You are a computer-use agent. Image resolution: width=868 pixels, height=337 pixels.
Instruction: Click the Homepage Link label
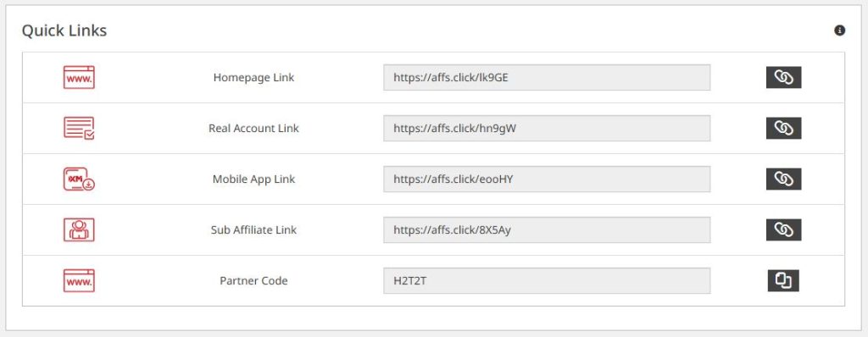[253, 77]
